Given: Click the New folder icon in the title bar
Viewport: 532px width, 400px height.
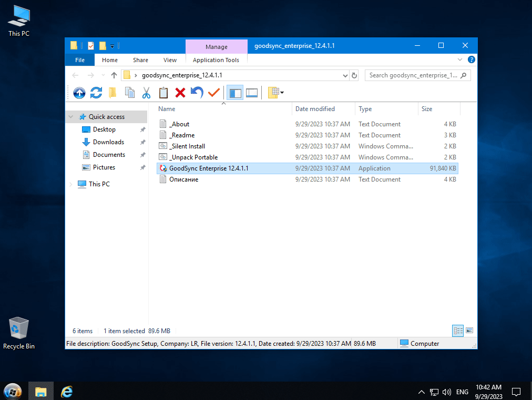Looking at the screenshot, I should click(x=103, y=45).
